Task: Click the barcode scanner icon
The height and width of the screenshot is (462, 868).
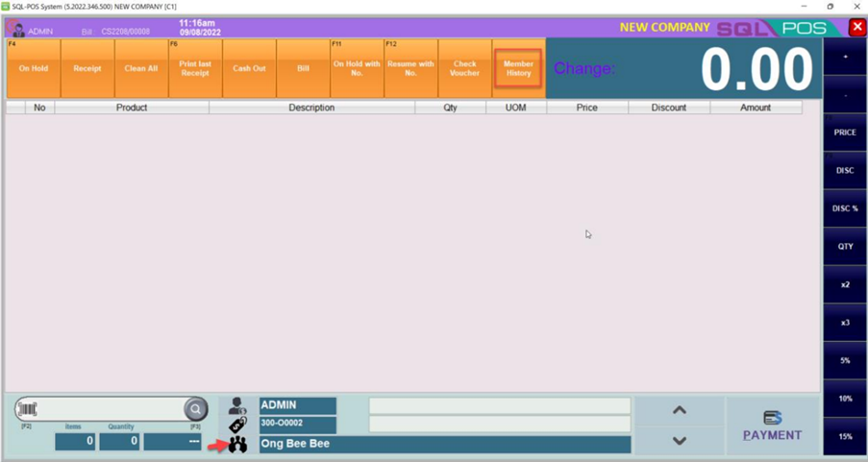Action: (27, 409)
